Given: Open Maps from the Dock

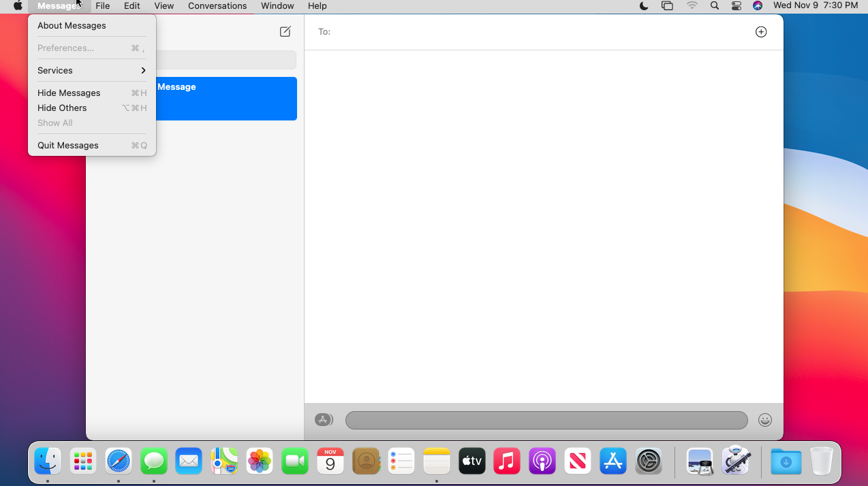Looking at the screenshot, I should point(224,461).
